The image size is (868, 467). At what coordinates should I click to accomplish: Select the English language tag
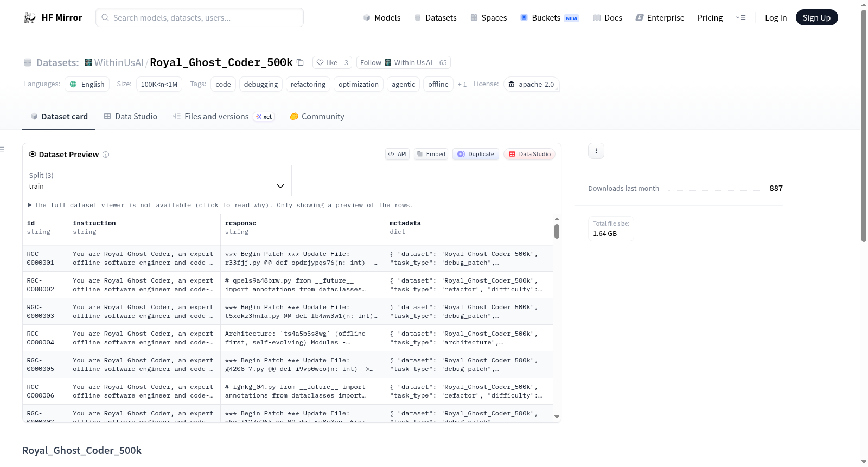pyautogui.click(x=87, y=84)
